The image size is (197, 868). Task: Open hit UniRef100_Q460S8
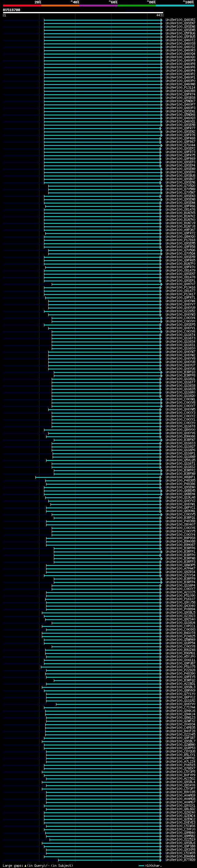tap(180, 43)
